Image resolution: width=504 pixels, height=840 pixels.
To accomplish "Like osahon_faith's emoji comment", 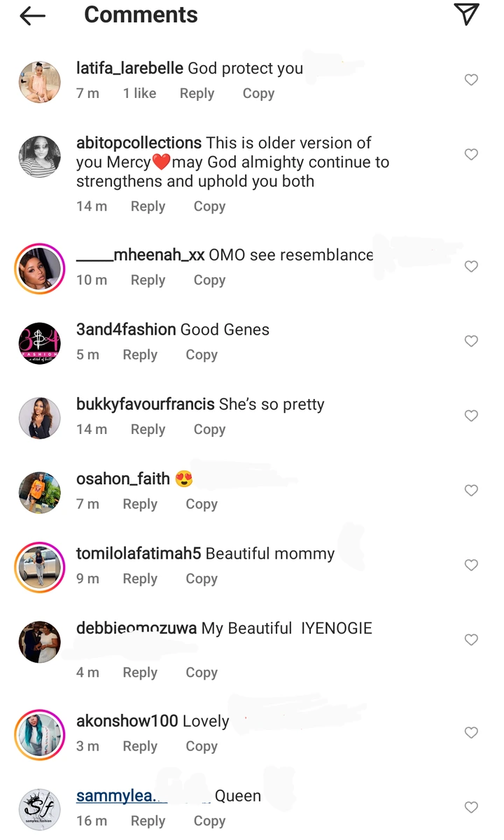I will click(472, 491).
